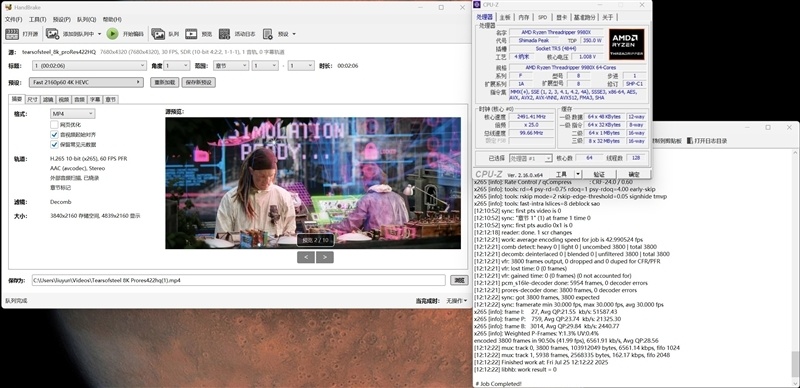This screenshot has width=800, height=388.
Task: Click the Browse (浏览) destination button
Action: (458, 280)
